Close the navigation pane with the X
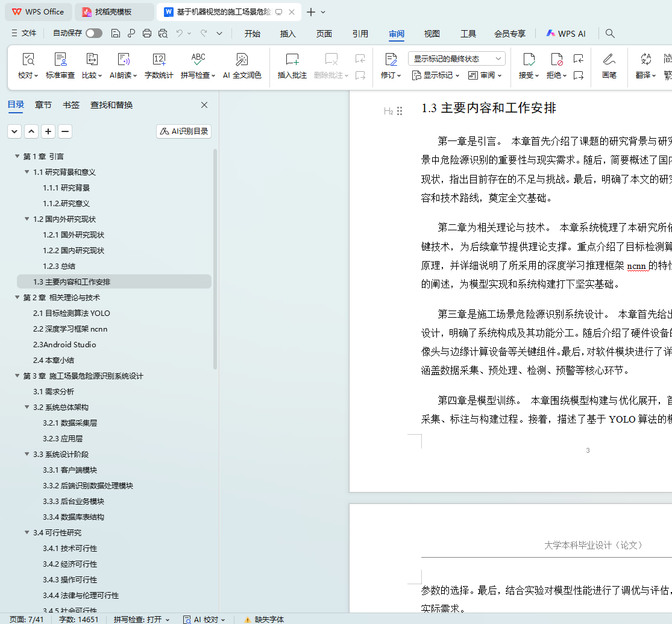 point(204,105)
